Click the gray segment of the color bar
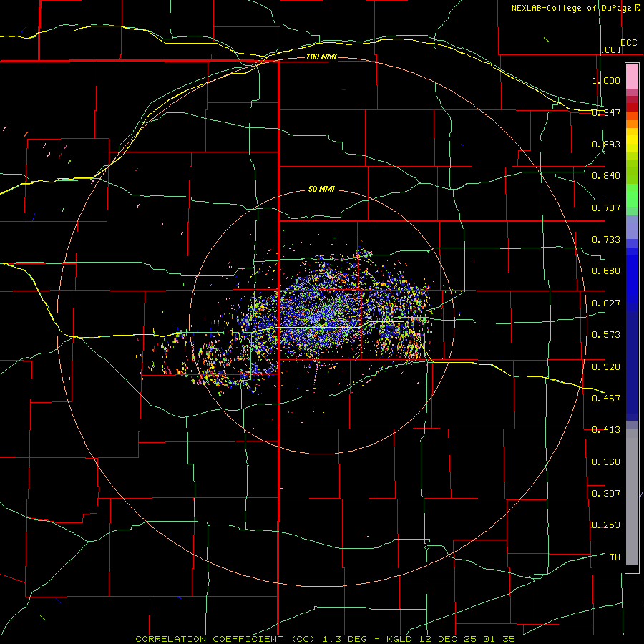 (632, 497)
